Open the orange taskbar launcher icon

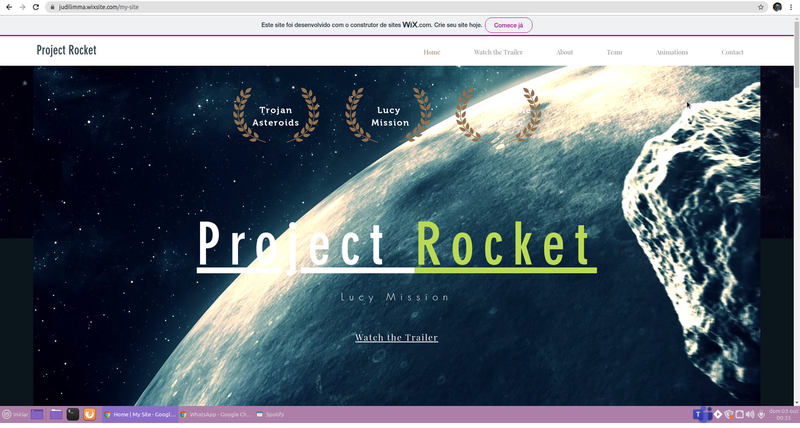pyautogui.click(x=90, y=414)
